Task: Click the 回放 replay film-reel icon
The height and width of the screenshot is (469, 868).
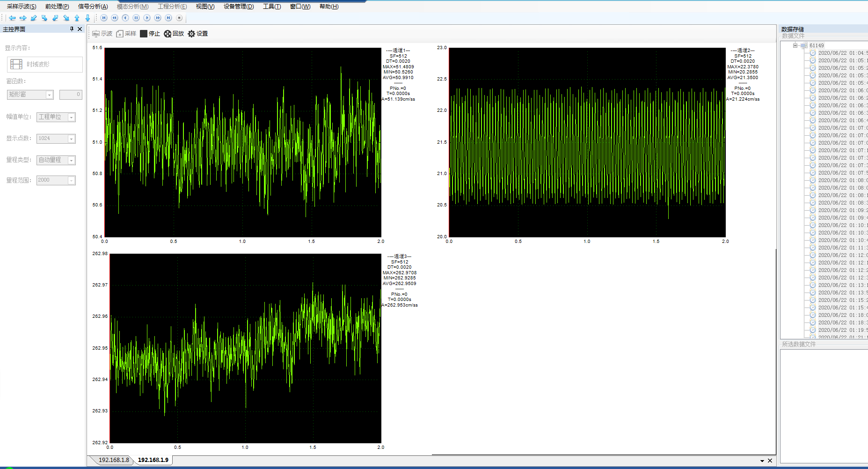Action: pyautogui.click(x=168, y=34)
